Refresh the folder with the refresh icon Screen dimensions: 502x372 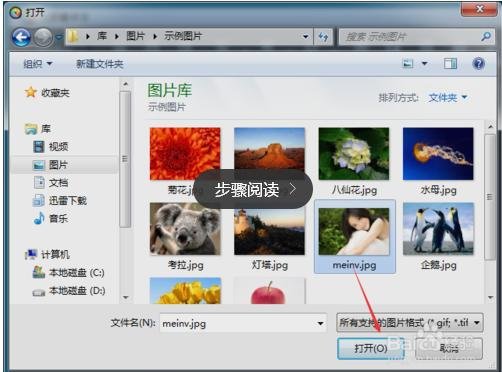pos(323,37)
